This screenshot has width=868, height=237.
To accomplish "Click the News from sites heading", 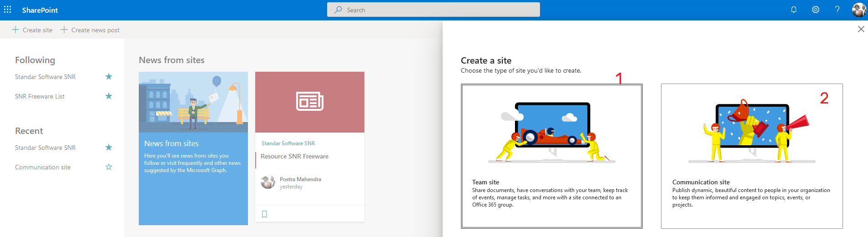I will click(x=172, y=60).
